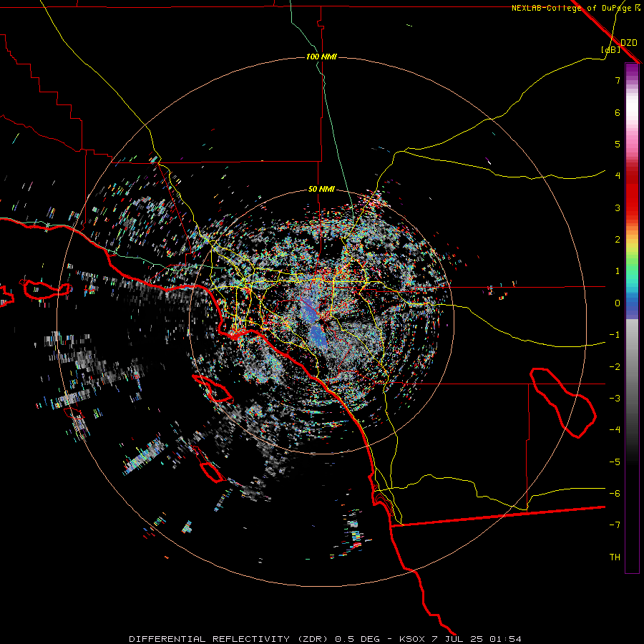Image resolution: width=644 pixels, height=644 pixels.
Task: Select the NEXLAB-College of DuPage credit text
Action: pos(576,8)
